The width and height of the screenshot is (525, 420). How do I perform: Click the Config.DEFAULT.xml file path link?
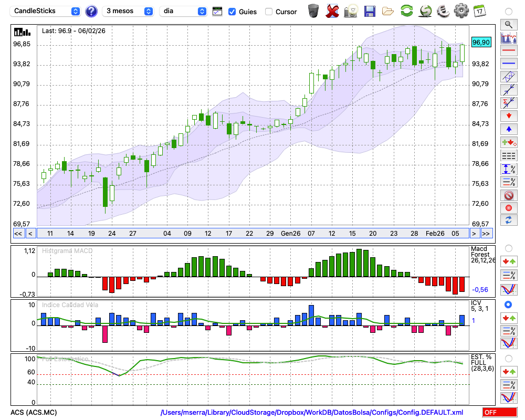pos(312,412)
